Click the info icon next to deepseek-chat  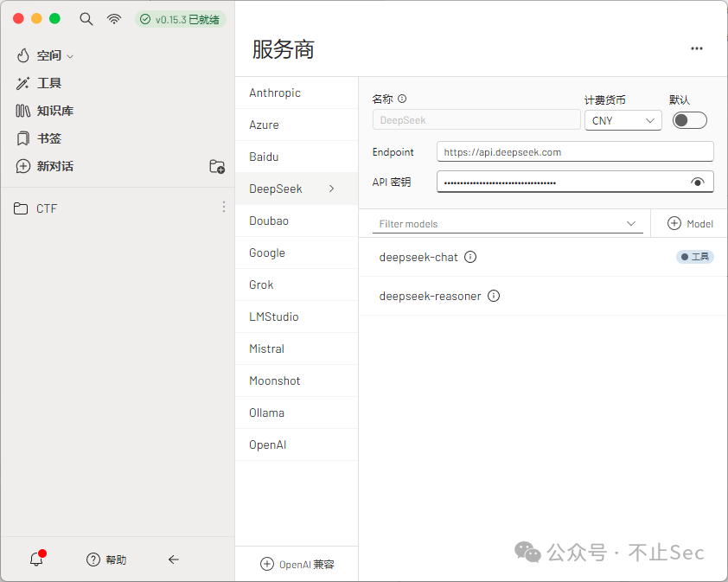pyautogui.click(x=469, y=256)
